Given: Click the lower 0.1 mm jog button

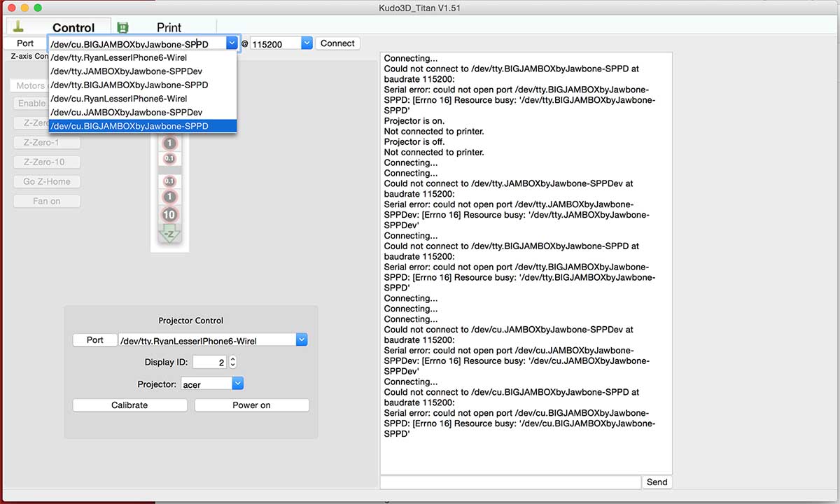Looking at the screenshot, I should [169, 181].
